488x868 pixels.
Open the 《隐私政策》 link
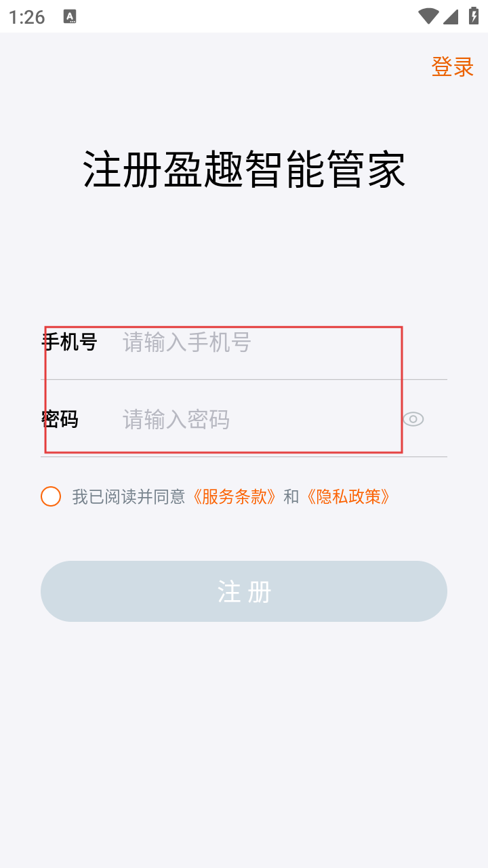click(348, 496)
